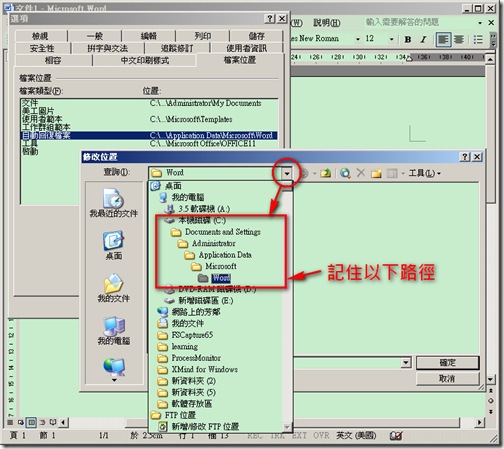Click help button of 修改位置 dialog
Image resolution: width=504 pixels, height=449 pixels.
pos(465,157)
